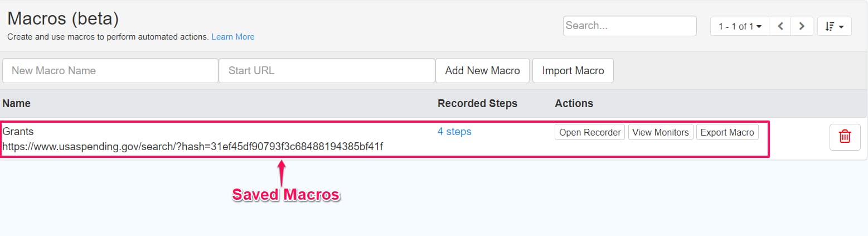Go to the next page of macros

click(802, 26)
